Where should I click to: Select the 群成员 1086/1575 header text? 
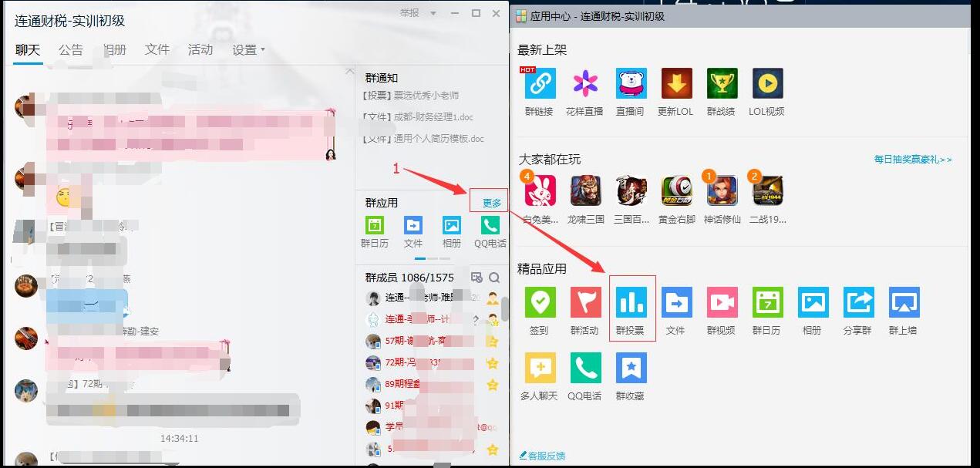point(409,278)
